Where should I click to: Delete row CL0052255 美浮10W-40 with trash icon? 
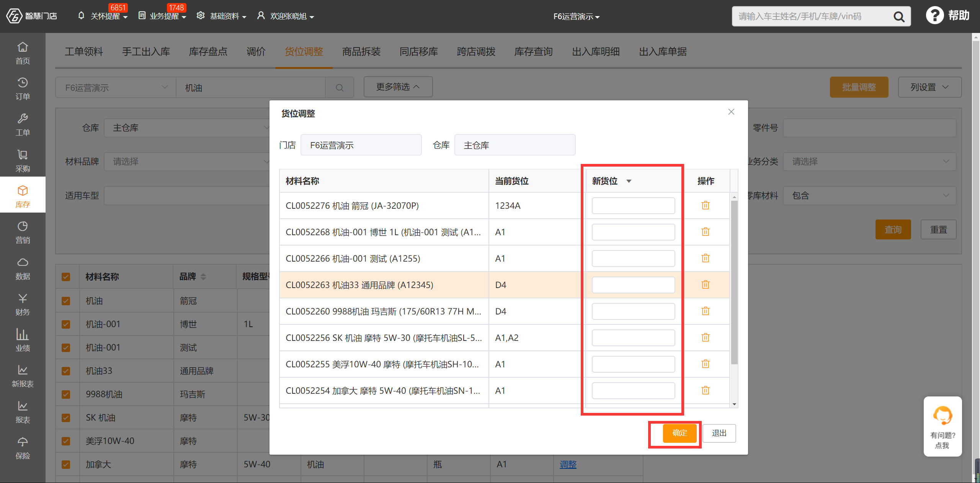(706, 364)
